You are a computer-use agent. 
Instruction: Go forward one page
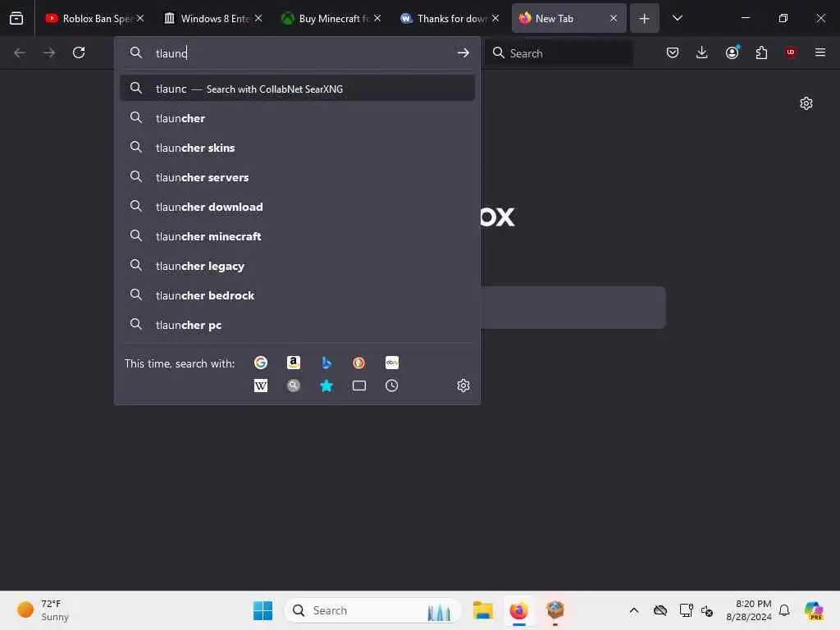tap(49, 52)
